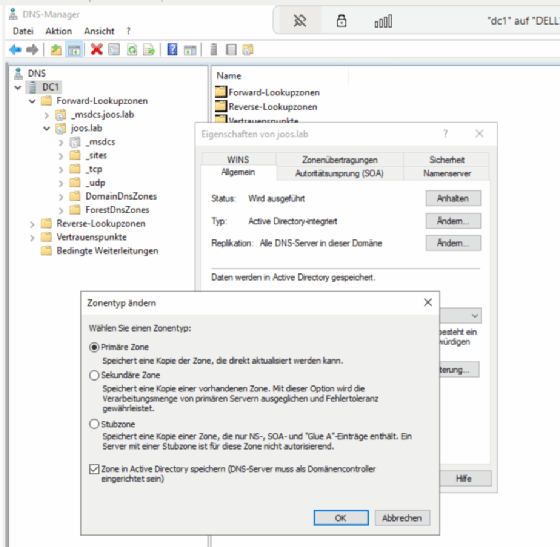Switch to the Sicherheit tab
560x547 pixels.
pos(447,160)
